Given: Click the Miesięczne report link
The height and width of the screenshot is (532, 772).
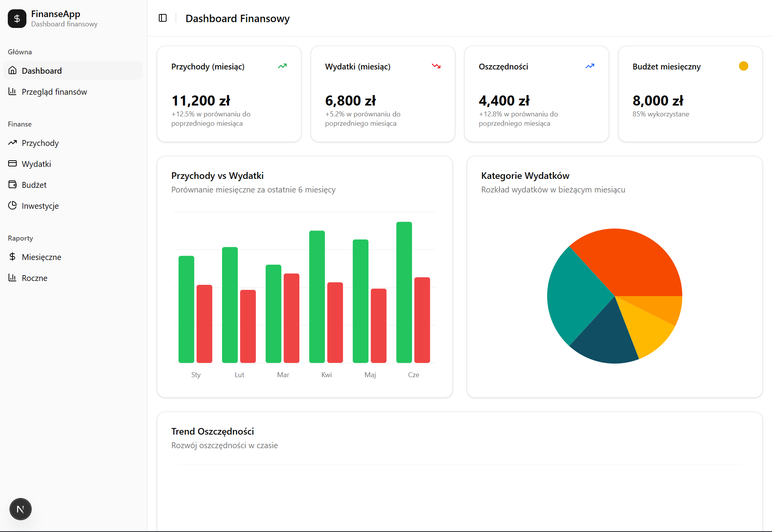Looking at the screenshot, I should (41, 256).
